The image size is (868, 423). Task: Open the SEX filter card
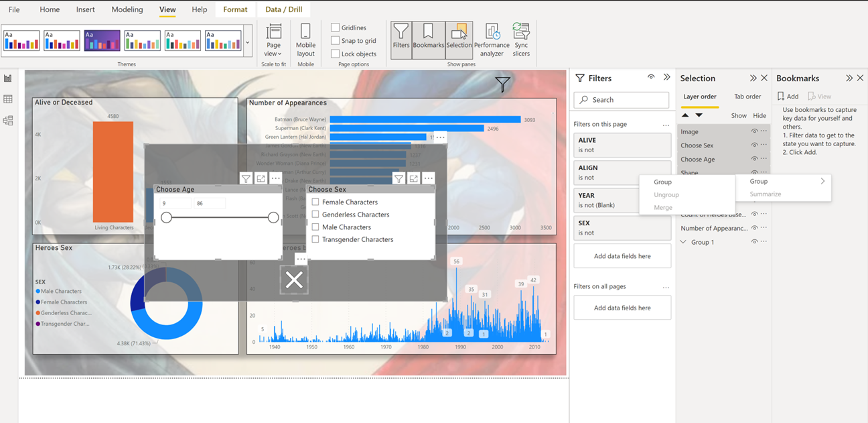(622, 228)
